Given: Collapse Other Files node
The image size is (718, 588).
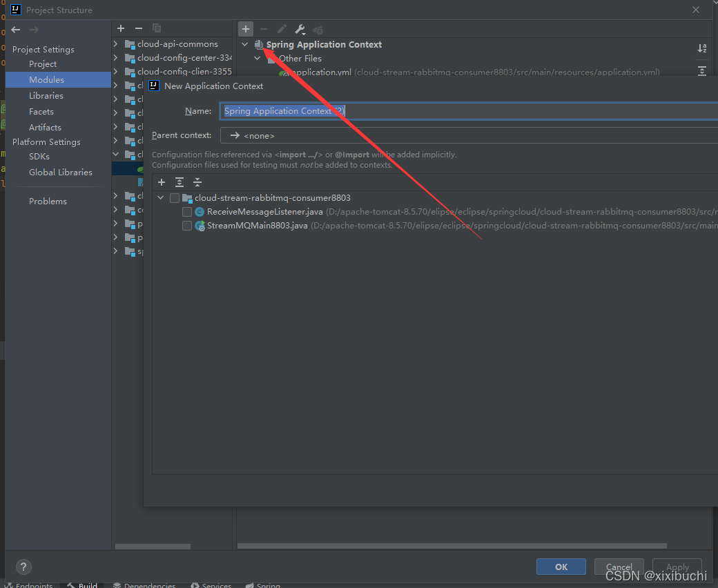Looking at the screenshot, I should coord(258,58).
